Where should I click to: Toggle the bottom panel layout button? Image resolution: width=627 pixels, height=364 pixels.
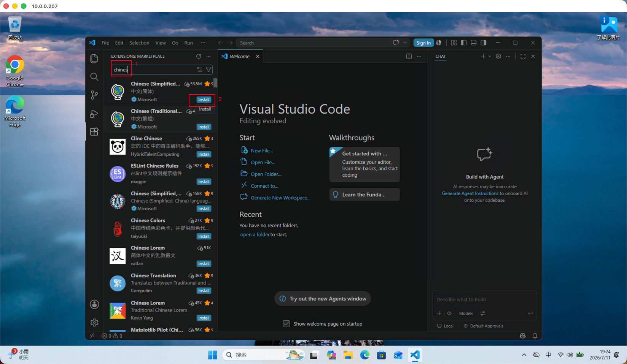pos(474,43)
